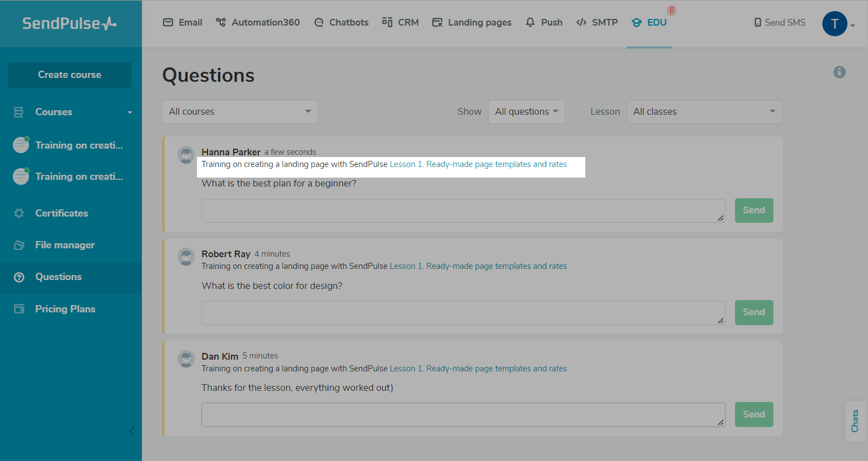Viewport: 868px width, 461px height.
Task: Collapse the sidebar with the chevron arrow
Action: pos(132,431)
